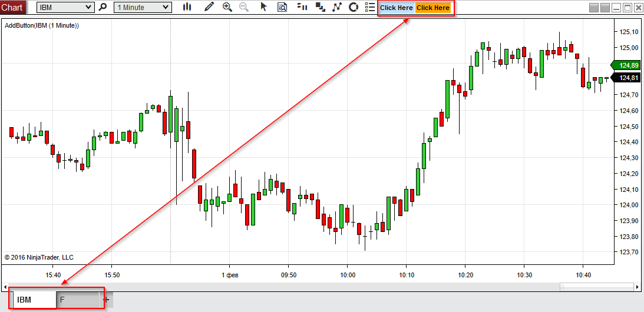644x312 pixels.
Task: Open Chart Trader icon
Action: [x=302, y=7]
